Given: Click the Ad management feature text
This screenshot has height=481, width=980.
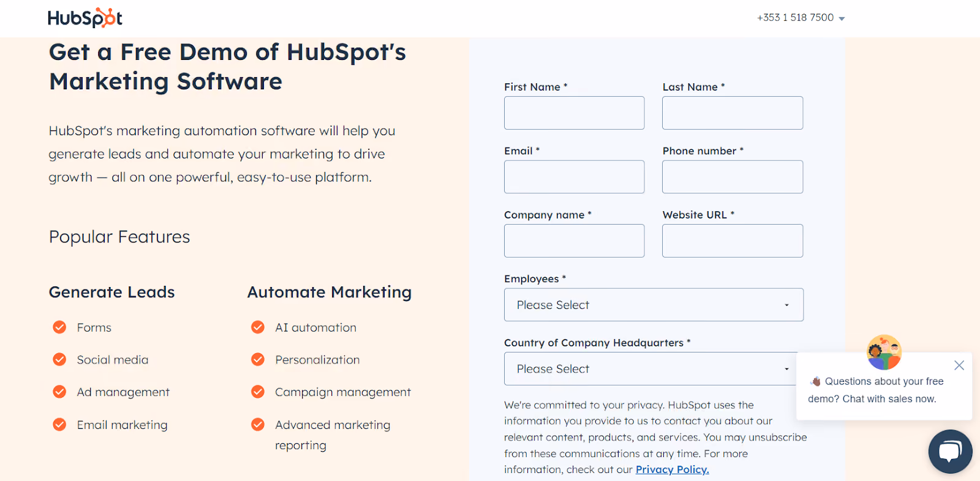Looking at the screenshot, I should [123, 392].
